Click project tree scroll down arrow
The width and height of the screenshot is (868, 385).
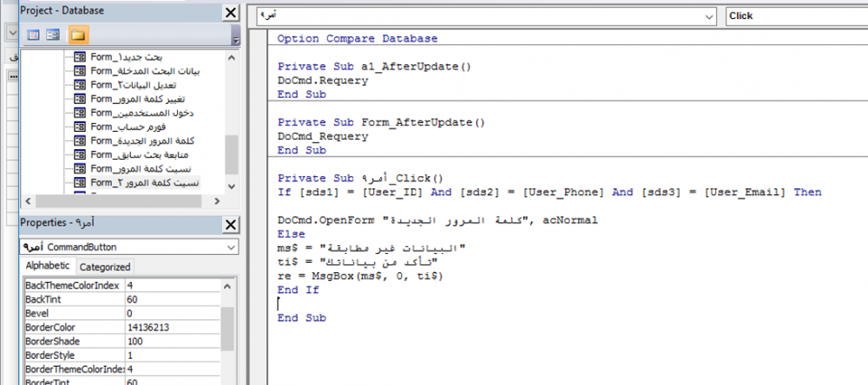[232, 187]
